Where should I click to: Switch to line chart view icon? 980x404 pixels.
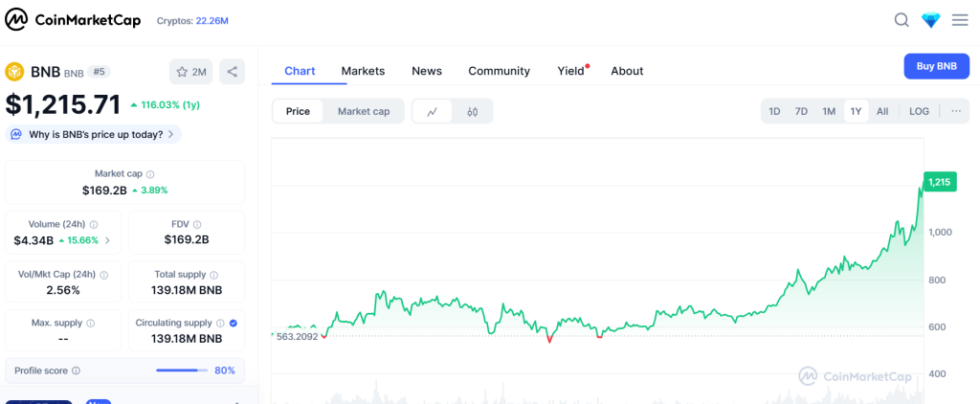click(433, 111)
